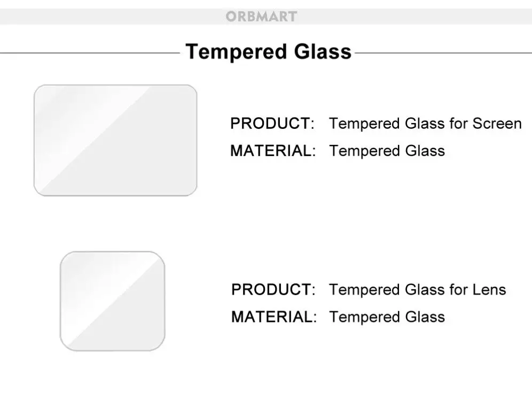This screenshot has width=532, height=401.
Task: Click the second PRODUCT label
Action: click(273, 290)
